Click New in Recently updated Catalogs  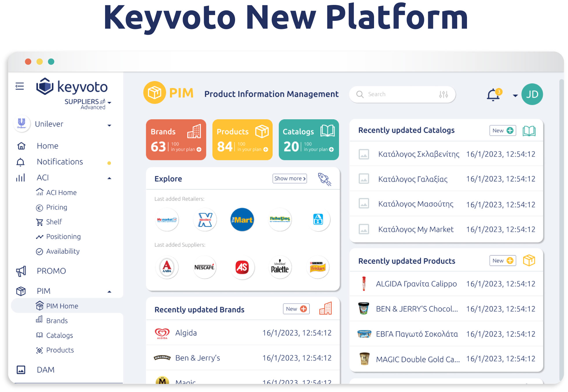(503, 131)
